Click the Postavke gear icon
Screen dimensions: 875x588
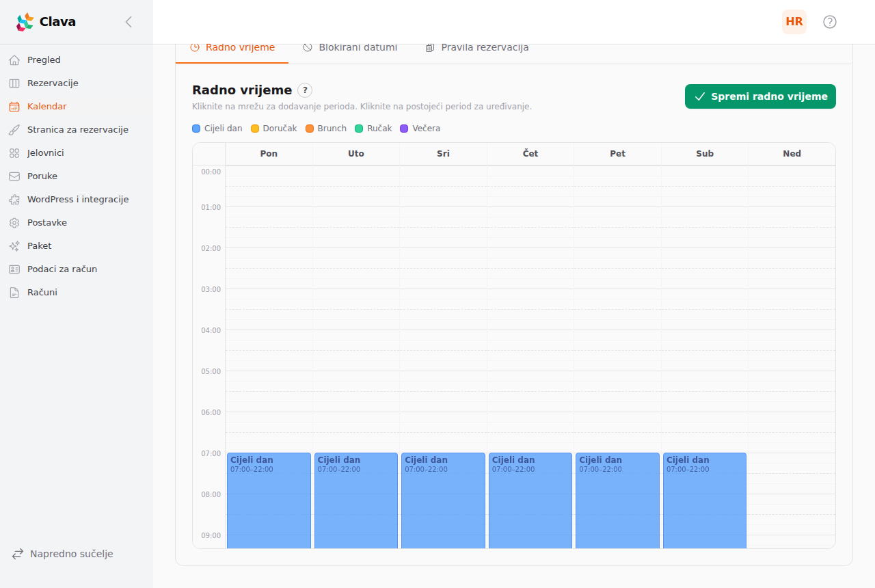pos(14,223)
